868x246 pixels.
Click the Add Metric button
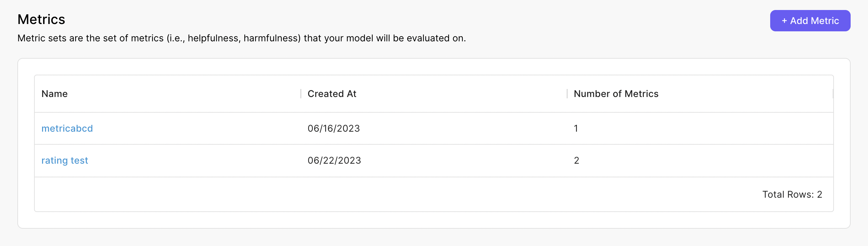click(810, 21)
